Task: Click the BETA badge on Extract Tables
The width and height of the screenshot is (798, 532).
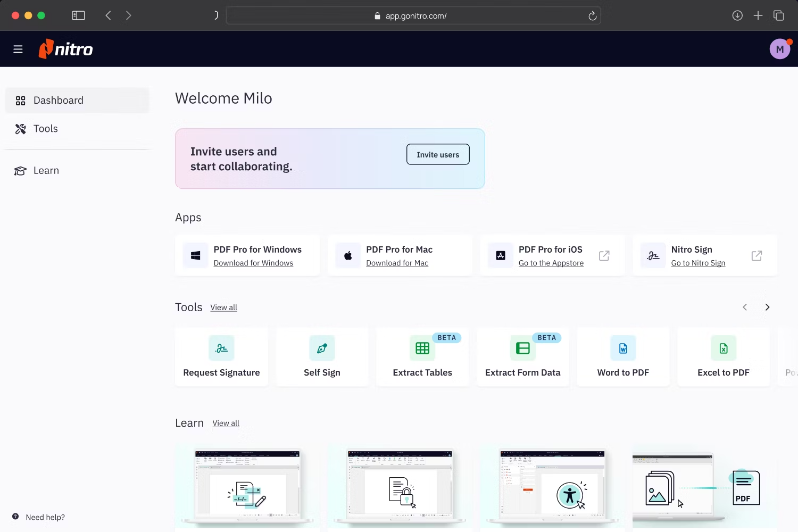Action: (447, 338)
